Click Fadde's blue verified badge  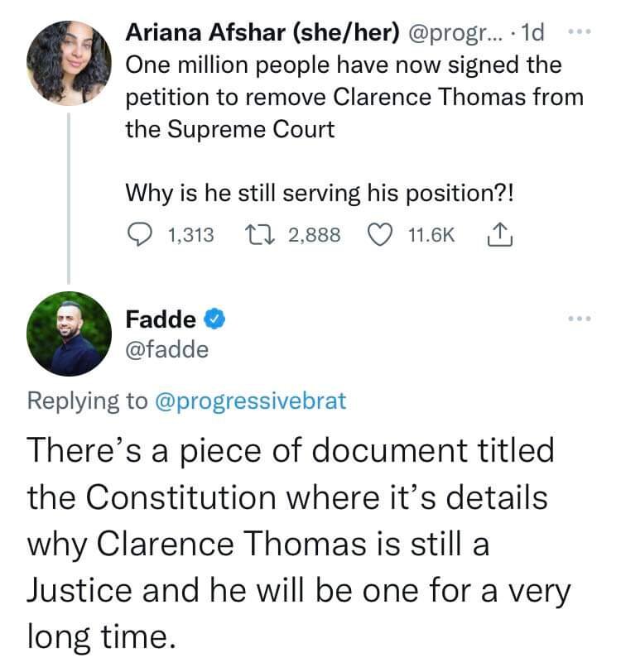(x=214, y=318)
